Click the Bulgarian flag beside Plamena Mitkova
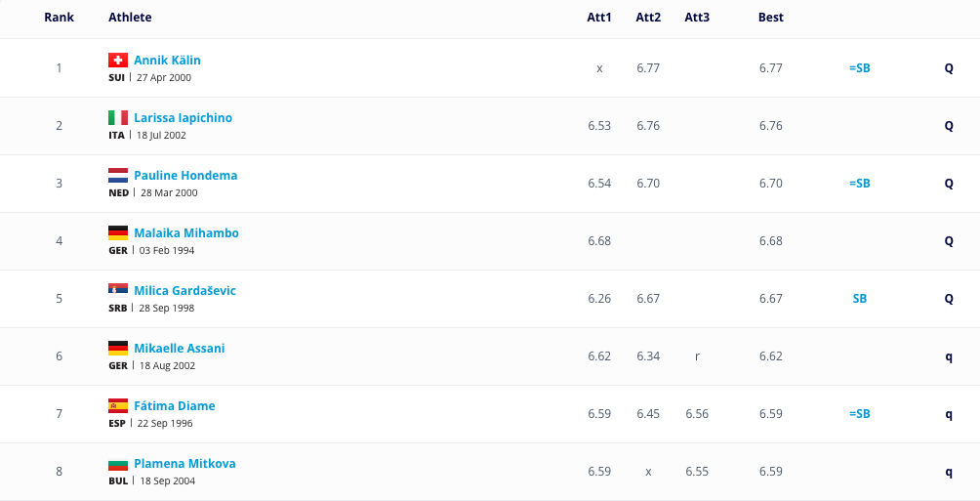 [x=118, y=463]
